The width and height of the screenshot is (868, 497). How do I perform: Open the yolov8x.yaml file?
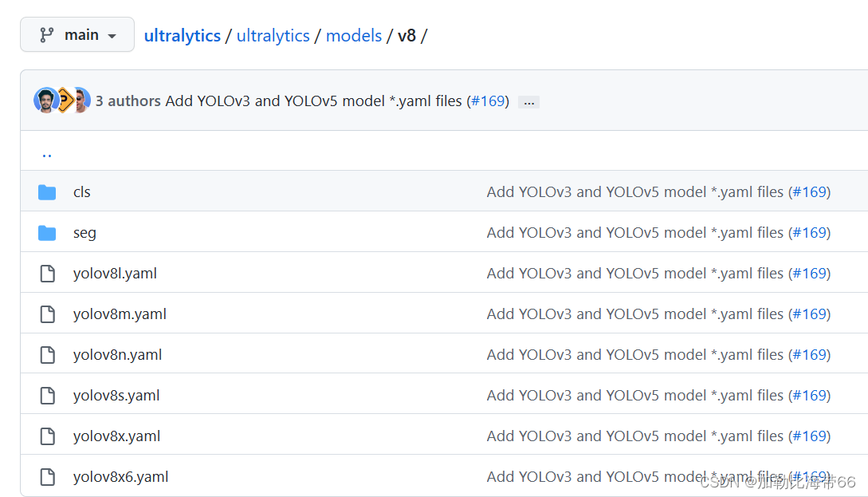tap(116, 436)
